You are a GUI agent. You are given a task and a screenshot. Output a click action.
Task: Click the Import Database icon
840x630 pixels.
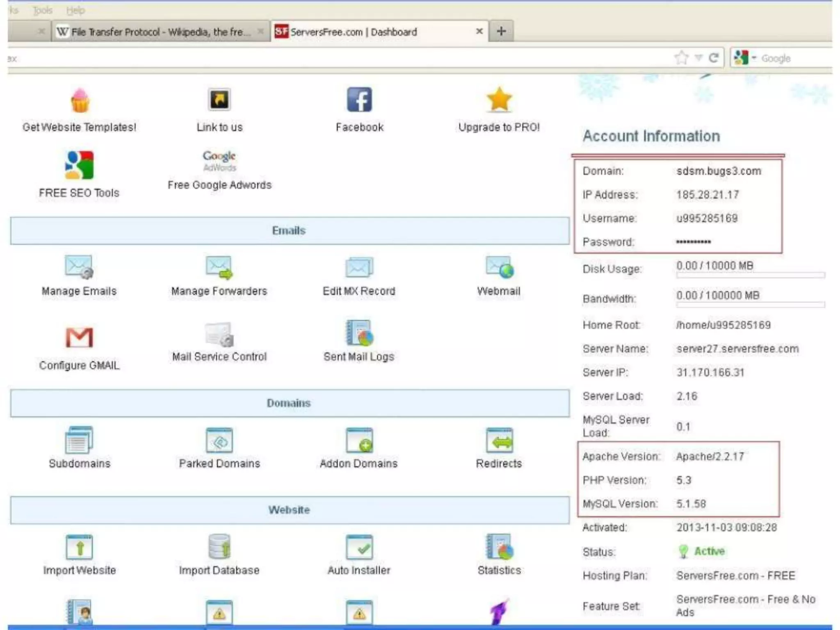point(219,547)
